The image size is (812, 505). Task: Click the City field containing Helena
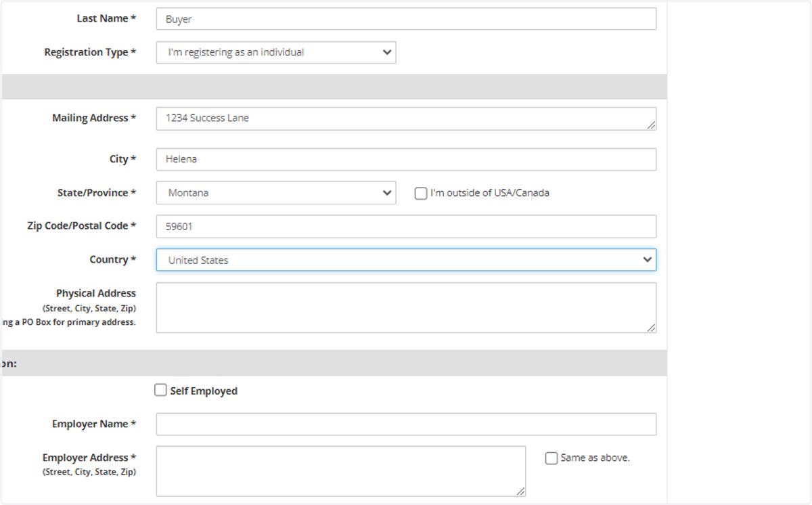click(x=406, y=159)
